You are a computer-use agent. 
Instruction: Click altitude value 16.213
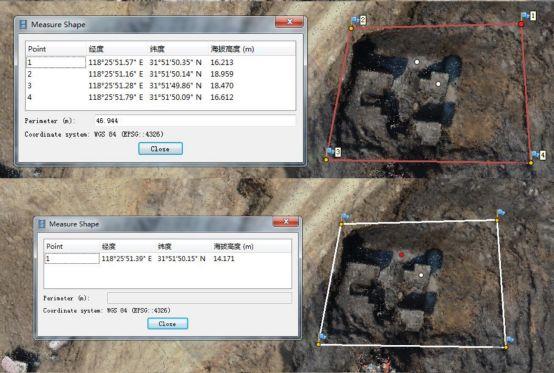(222, 63)
